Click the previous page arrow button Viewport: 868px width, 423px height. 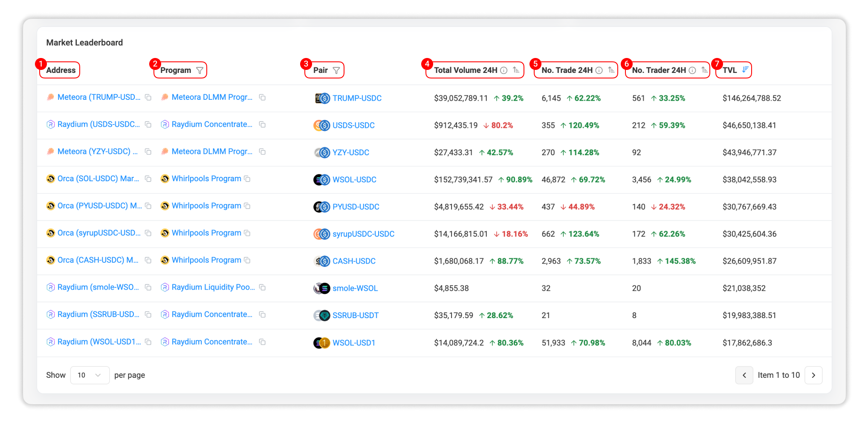(744, 375)
